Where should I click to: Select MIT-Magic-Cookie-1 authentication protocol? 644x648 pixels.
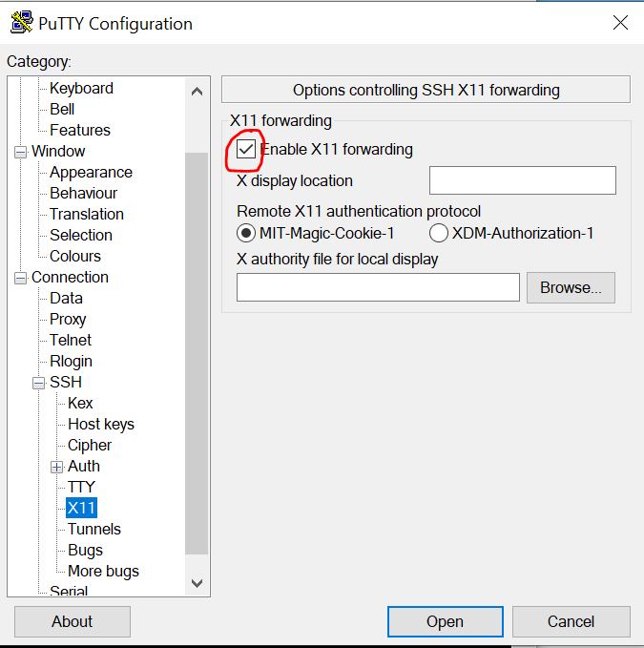[246, 233]
